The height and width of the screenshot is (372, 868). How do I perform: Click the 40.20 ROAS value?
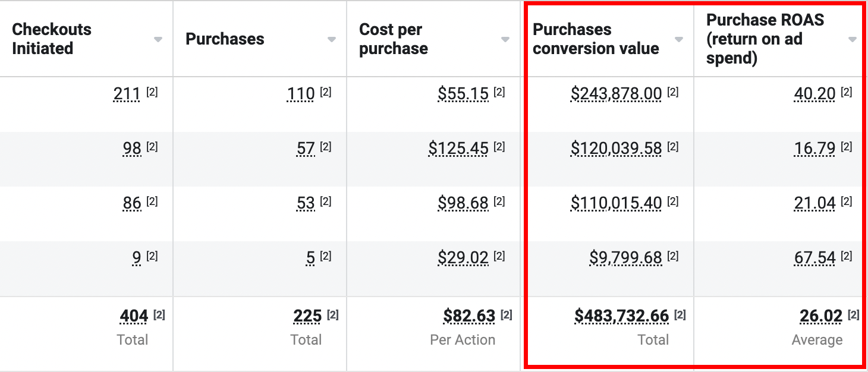pos(815,94)
